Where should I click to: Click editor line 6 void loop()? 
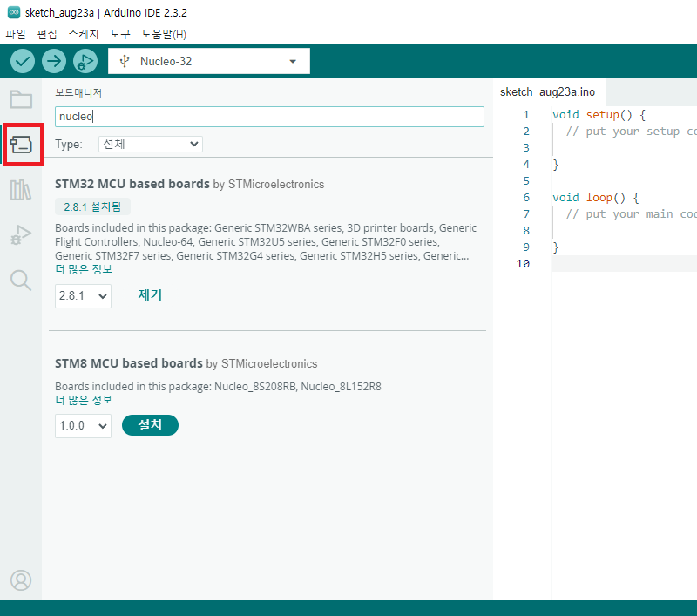pyautogui.click(x=596, y=197)
